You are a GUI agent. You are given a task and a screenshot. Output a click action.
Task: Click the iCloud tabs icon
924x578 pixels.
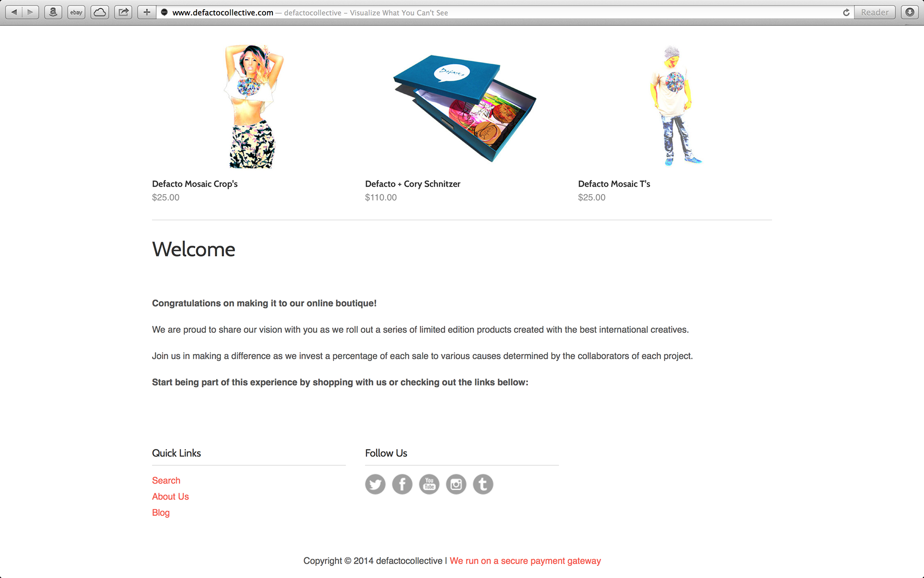click(100, 13)
